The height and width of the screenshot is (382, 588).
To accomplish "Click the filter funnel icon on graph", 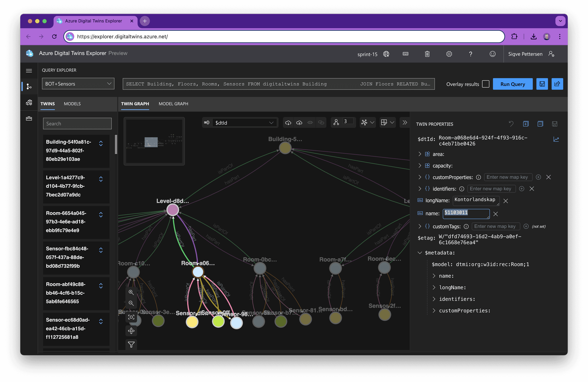I will click(x=131, y=345).
